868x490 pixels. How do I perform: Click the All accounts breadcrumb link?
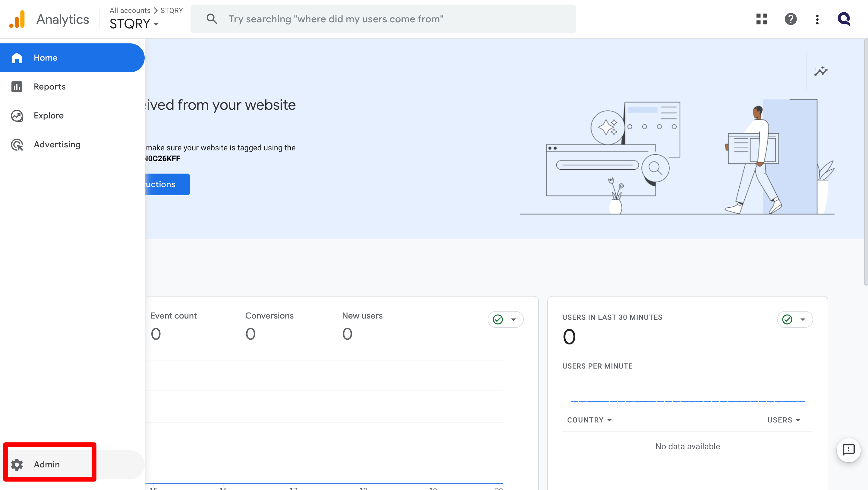(x=130, y=11)
